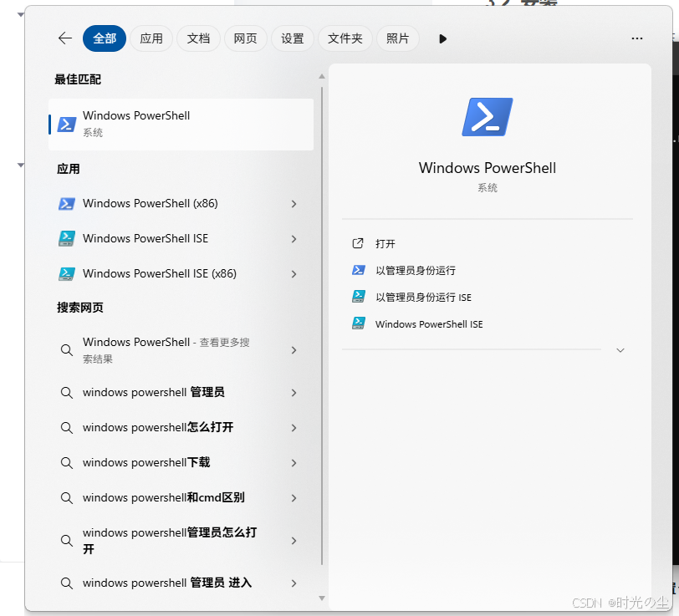Click the scroll up arrow of results list
The width and height of the screenshot is (679, 616).
click(322, 76)
